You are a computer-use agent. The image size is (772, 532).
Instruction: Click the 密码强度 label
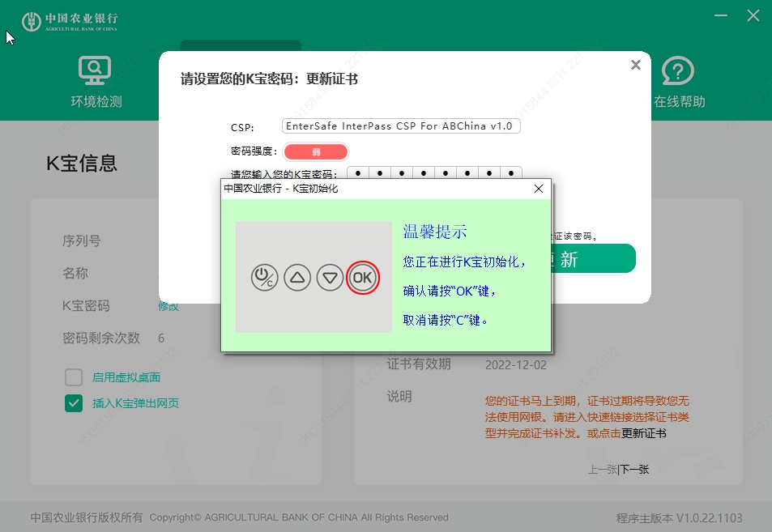click(x=254, y=151)
